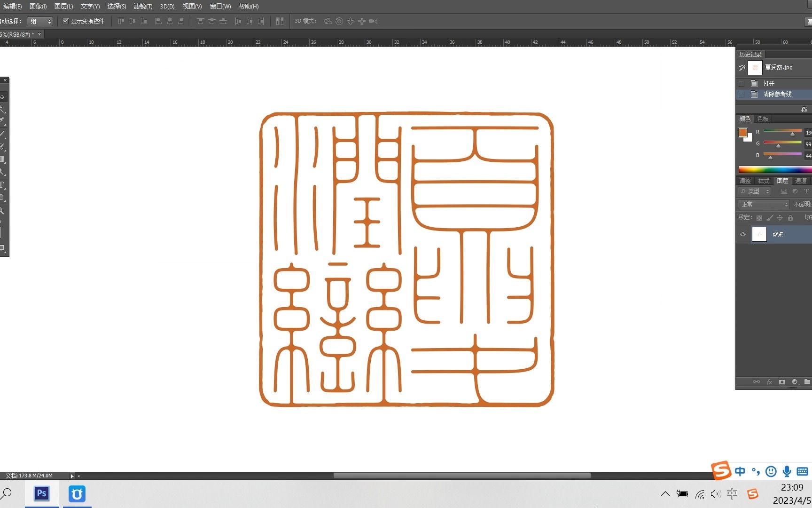The width and height of the screenshot is (812, 508).
Task: Click the lock image pixels brush icon
Action: pos(770,218)
